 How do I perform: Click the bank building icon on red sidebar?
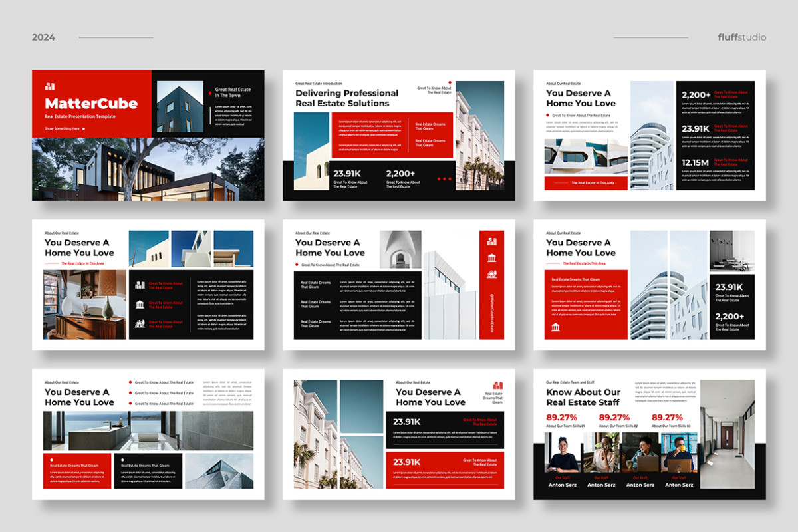pyautogui.click(x=492, y=258)
